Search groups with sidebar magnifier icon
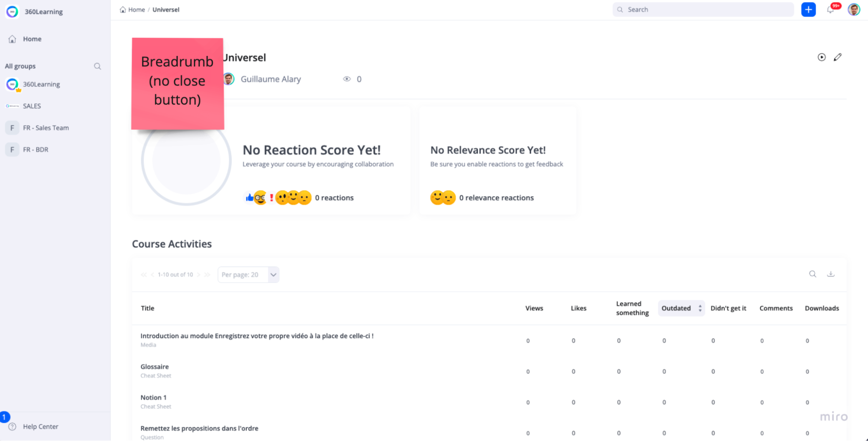868x441 pixels. [x=97, y=66]
